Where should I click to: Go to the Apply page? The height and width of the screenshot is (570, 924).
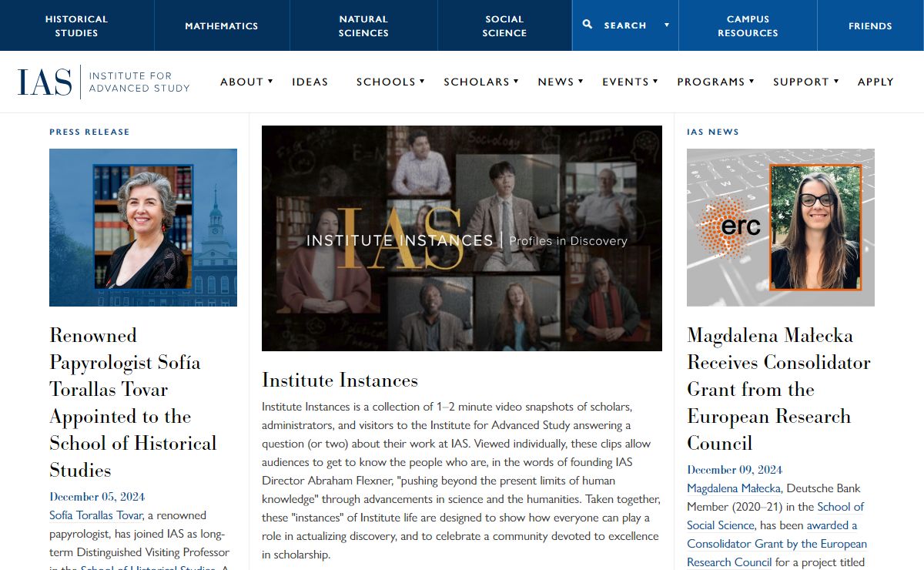[875, 82]
